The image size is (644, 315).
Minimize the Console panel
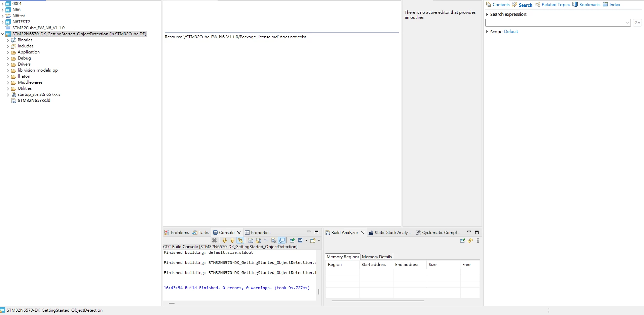point(308,232)
